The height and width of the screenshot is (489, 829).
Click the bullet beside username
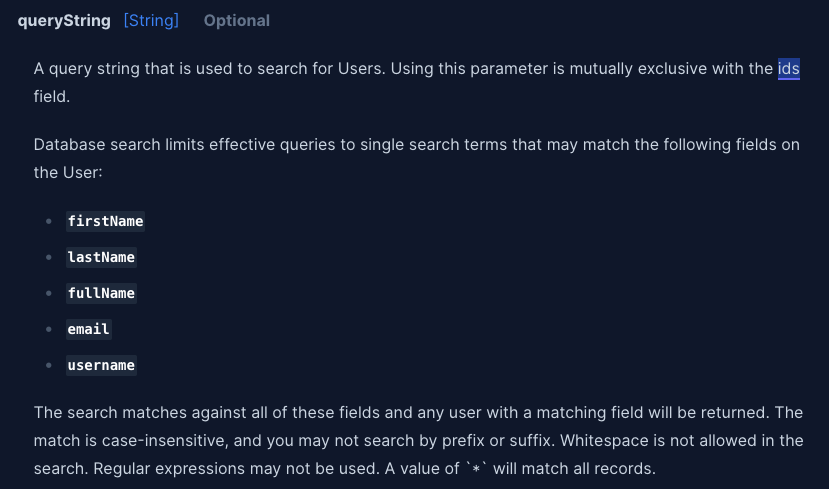[x=49, y=365]
